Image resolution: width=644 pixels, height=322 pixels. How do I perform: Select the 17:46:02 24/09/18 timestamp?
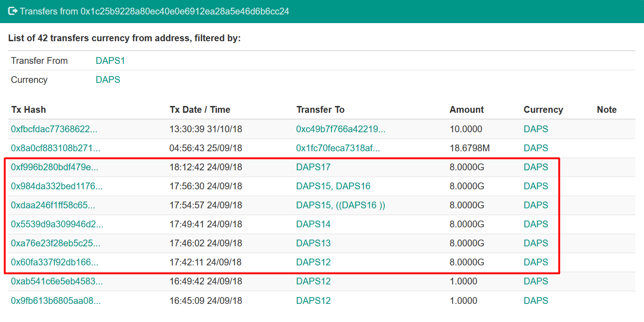click(206, 243)
